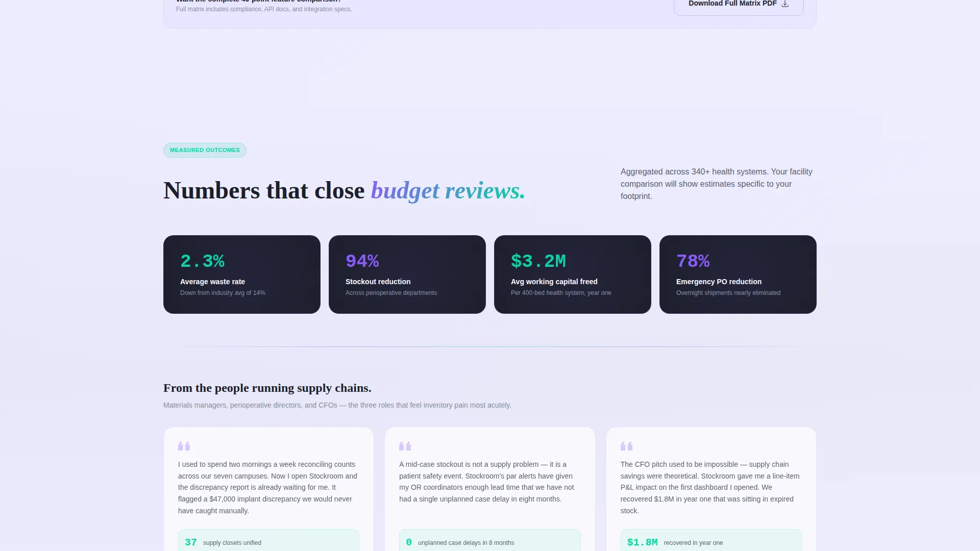
Task: Click 'Avg working capital freed' label
Action: coord(554,282)
